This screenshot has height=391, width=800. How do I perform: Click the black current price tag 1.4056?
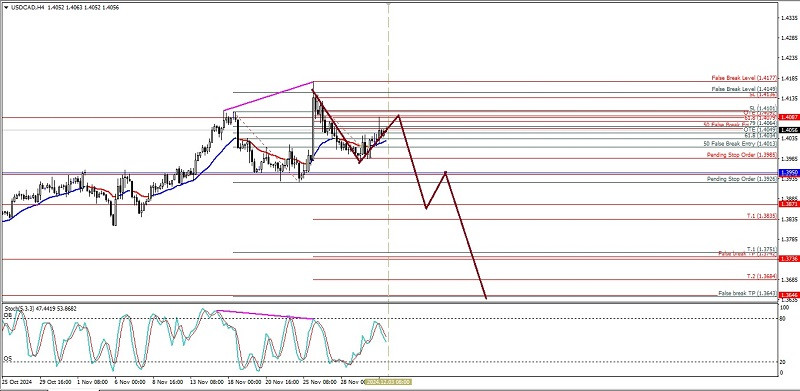tap(789, 130)
